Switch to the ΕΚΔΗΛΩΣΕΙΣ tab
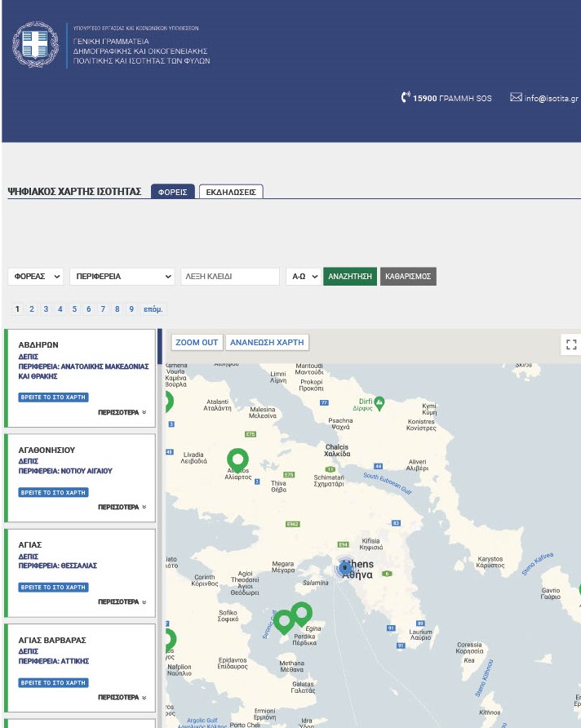This screenshot has width=581, height=728. coord(231,193)
